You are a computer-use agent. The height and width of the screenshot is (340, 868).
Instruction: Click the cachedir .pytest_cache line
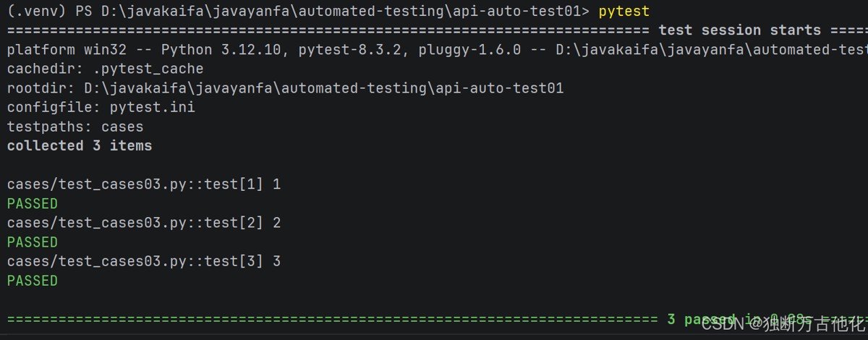[105, 69]
